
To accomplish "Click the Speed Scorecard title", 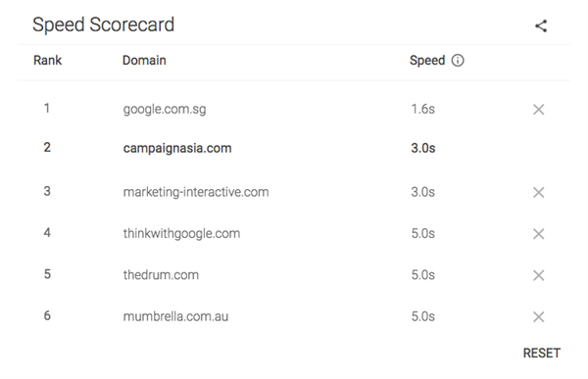I will pos(103,24).
